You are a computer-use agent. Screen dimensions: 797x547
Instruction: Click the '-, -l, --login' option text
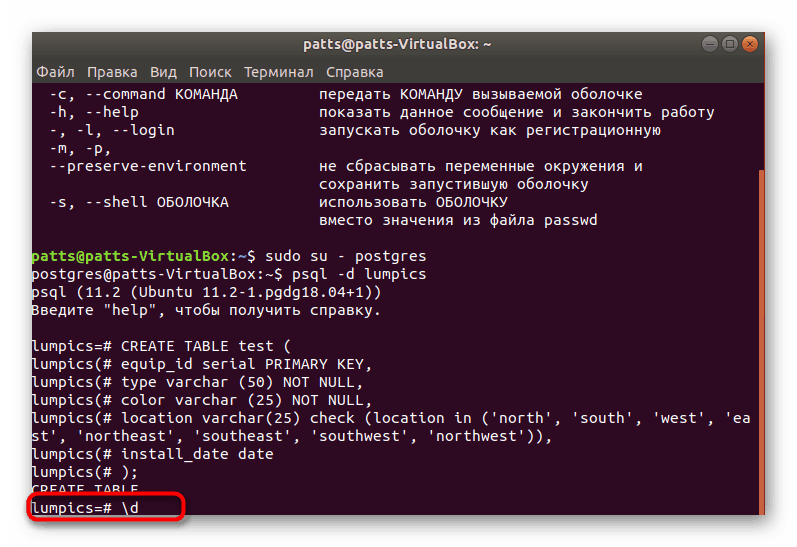click(112, 130)
